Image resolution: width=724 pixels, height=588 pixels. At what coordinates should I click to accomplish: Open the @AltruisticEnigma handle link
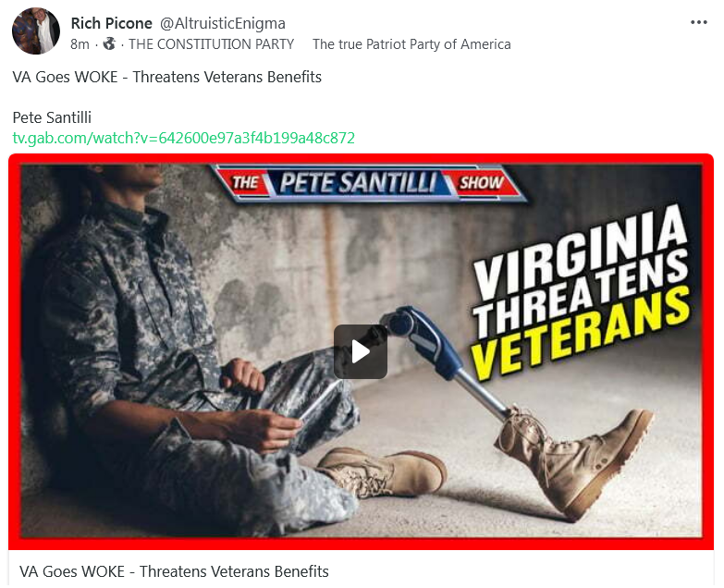223,23
